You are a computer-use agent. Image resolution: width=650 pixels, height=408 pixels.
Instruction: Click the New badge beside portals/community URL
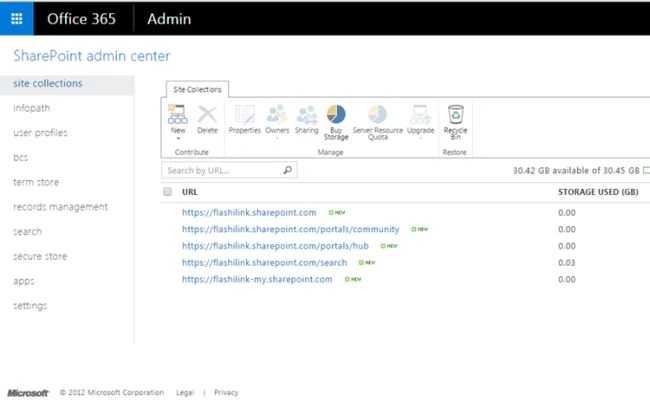click(x=420, y=229)
